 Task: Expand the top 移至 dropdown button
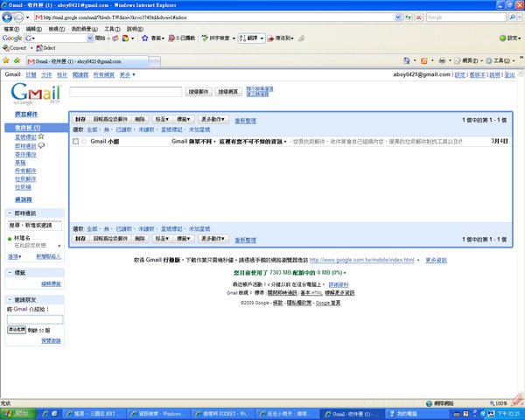point(162,119)
